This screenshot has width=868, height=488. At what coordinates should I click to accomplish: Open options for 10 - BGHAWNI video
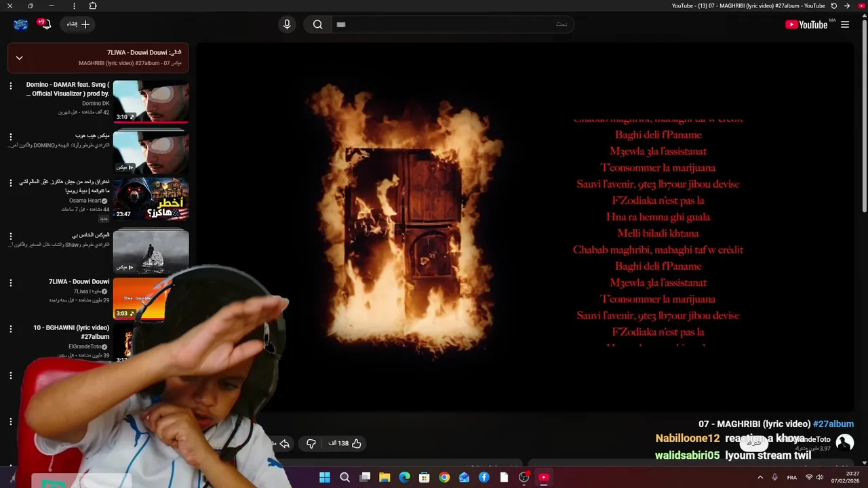click(10, 329)
